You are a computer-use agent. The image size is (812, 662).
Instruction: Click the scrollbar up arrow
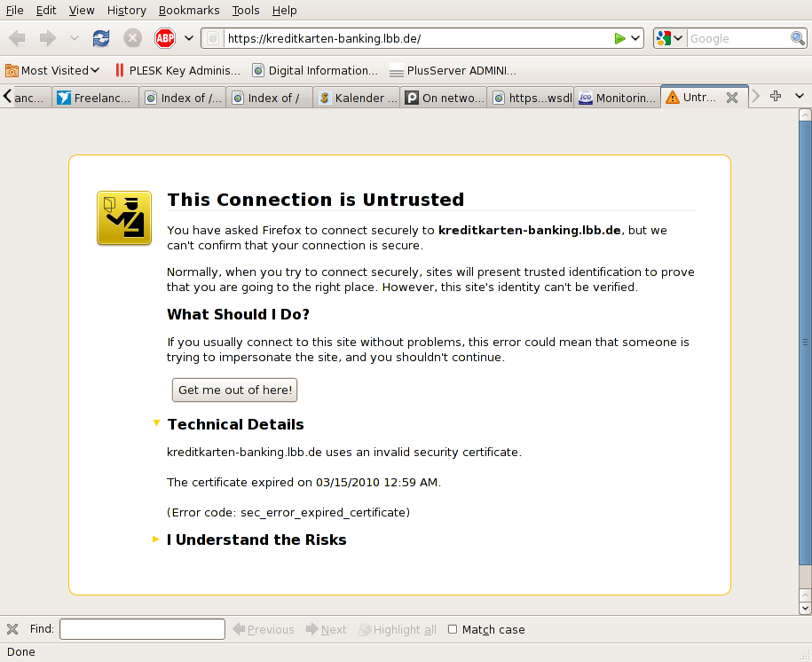(x=805, y=114)
